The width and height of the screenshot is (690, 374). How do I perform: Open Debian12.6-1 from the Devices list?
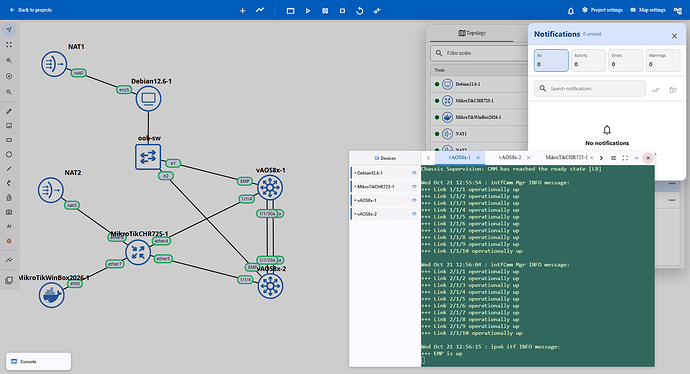tap(384, 173)
